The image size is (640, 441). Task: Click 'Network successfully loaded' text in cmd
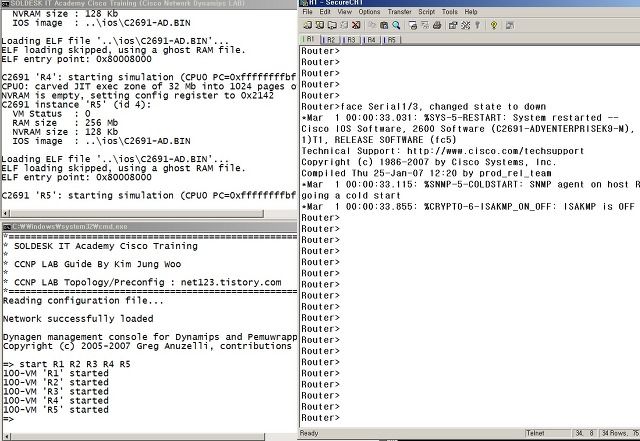point(78,318)
